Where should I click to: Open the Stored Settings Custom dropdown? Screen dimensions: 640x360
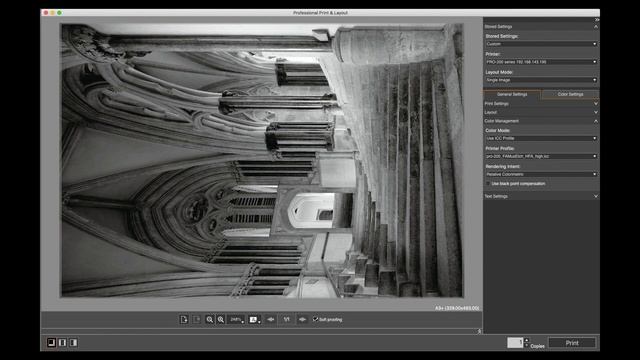[541, 44]
